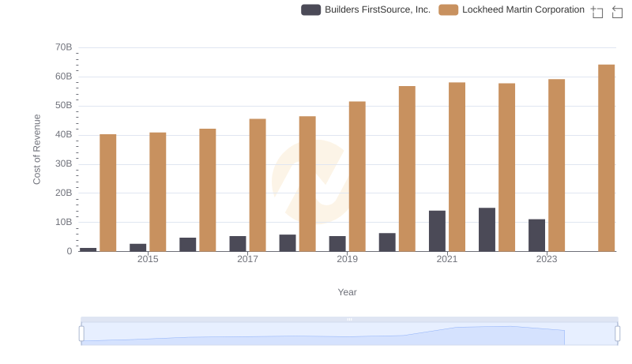
Task: Click the Lockheed Martin bar for 2019
Action: point(357,176)
